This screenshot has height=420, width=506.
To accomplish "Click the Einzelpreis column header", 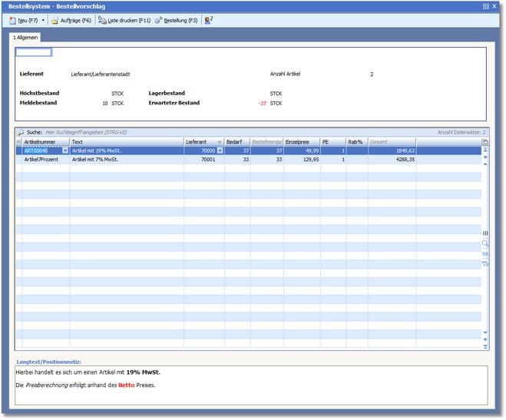I will point(300,142).
